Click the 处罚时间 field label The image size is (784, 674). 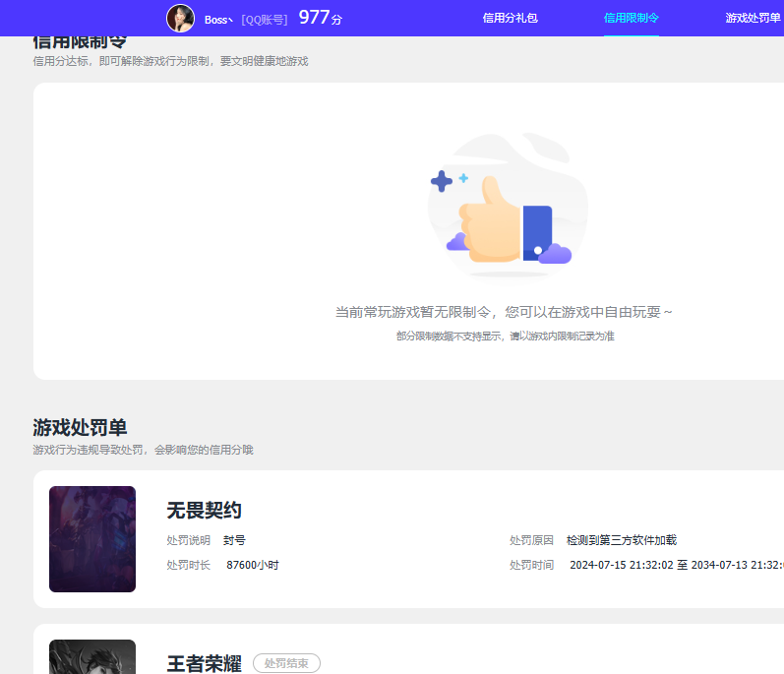click(x=531, y=565)
